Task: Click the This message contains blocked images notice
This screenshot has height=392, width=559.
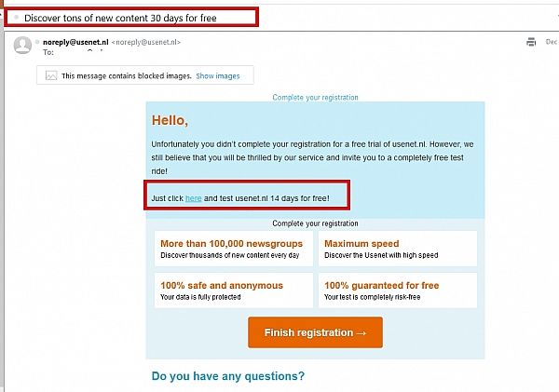Action: [x=126, y=76]
